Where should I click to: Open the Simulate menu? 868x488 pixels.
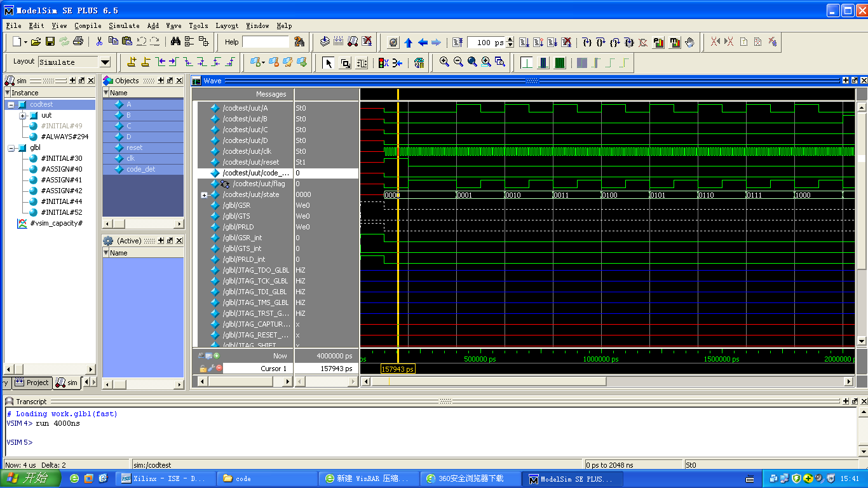(124, 26)
